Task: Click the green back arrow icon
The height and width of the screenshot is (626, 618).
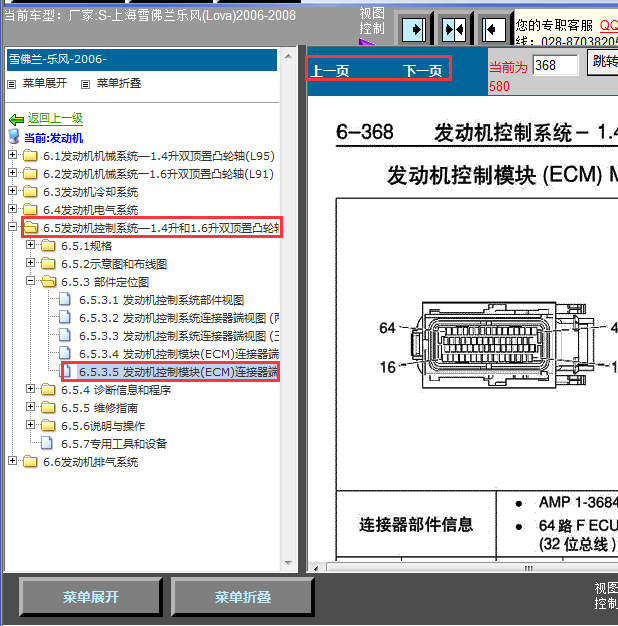Action: click(16, 119)
